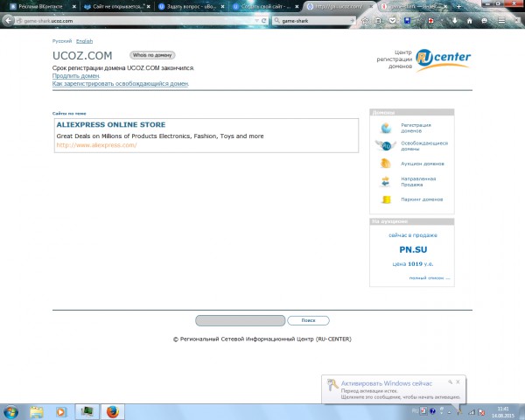
Task: Click the RU-center logo
Action: click(x=443, y=59)
